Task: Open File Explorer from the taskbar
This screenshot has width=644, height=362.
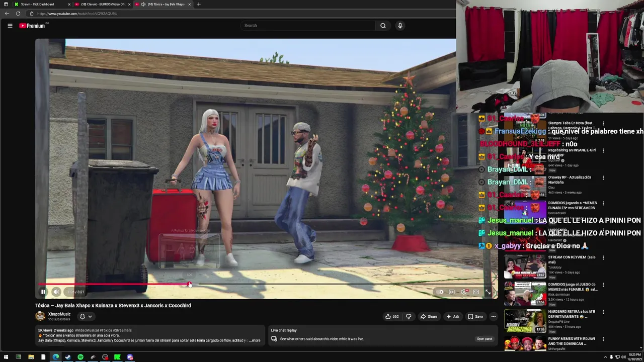Action: [x=31, y=357]
